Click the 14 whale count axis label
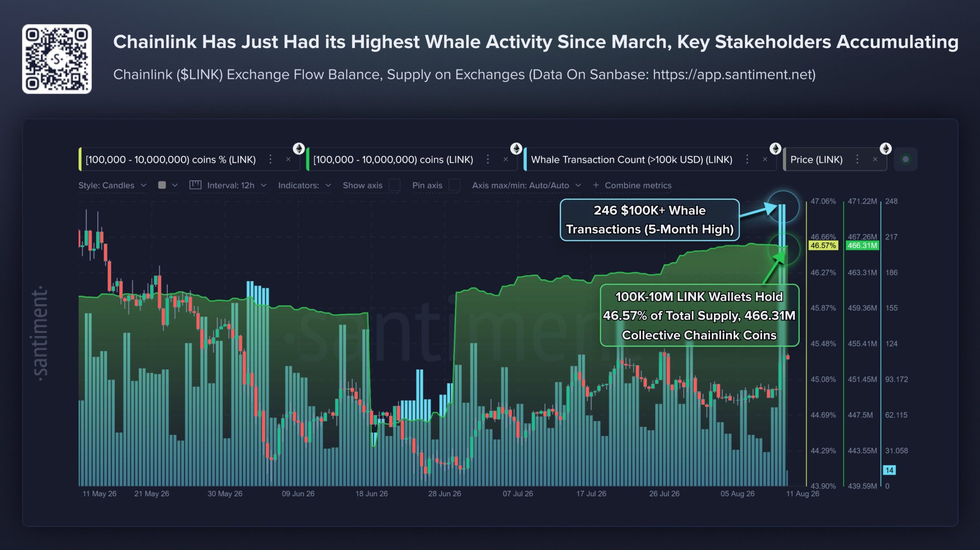The image size is (980, 550). click(x=889, y=470)
